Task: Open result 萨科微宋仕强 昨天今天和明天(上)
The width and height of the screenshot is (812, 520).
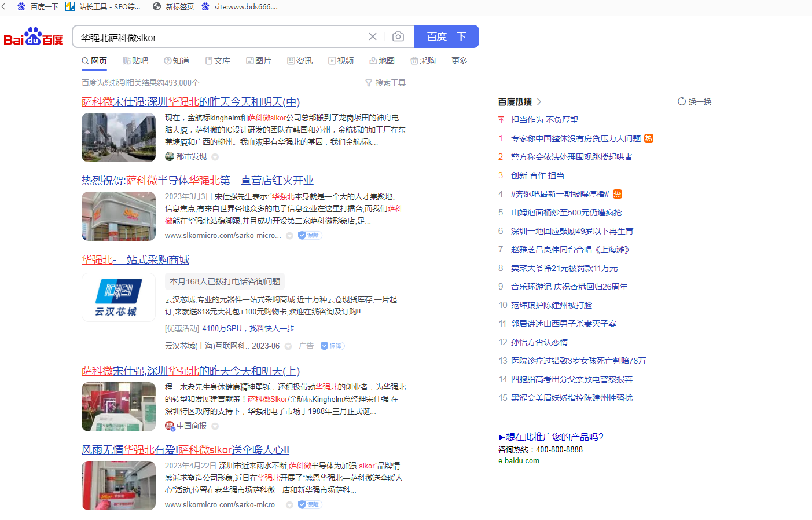Action: [190, 371]
